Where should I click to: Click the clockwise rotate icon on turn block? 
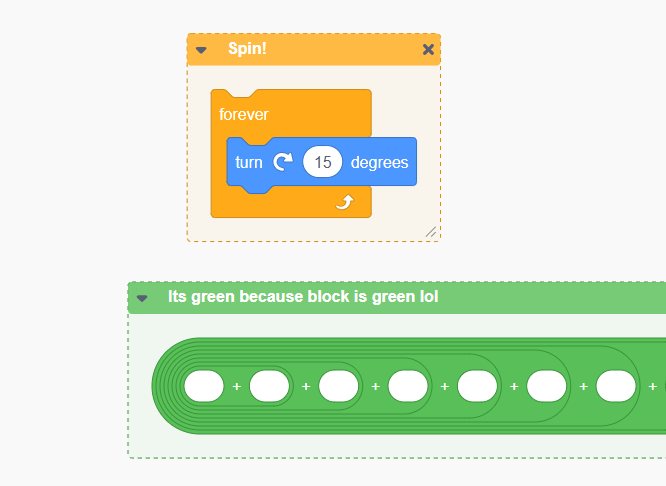coord(282,162)
